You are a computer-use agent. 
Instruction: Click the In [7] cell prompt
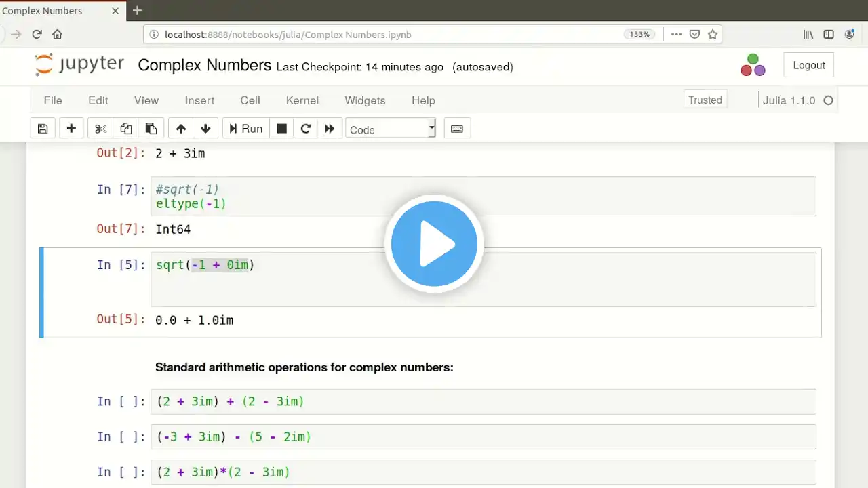pos(121,189)
